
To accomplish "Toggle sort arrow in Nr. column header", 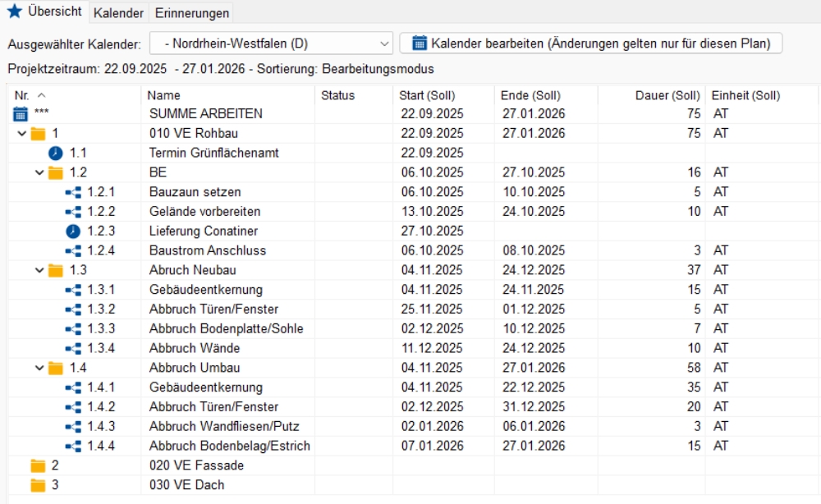I will [42, 95].
